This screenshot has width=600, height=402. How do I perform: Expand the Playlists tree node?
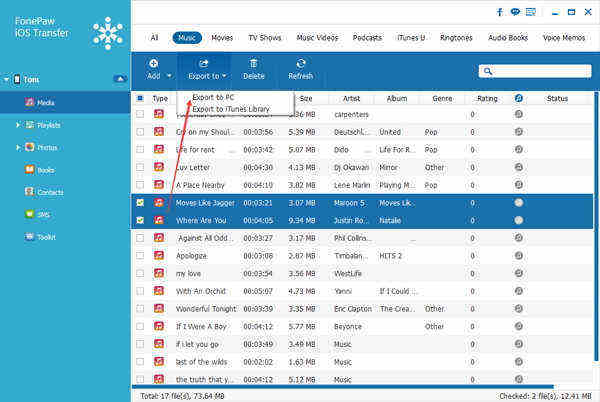coord(18,125)
